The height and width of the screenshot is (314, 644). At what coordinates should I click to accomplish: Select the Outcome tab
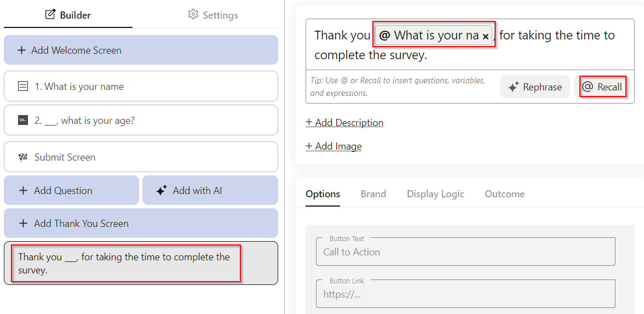[504, 194]
